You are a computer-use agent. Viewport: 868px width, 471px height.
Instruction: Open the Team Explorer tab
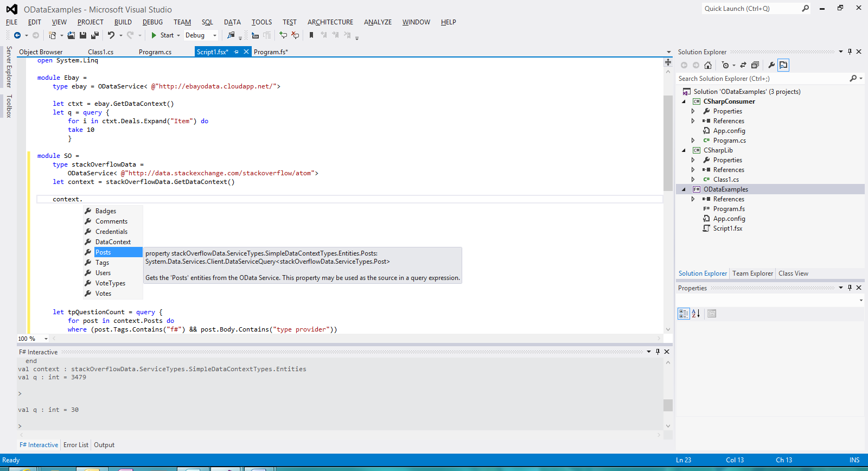tap(752, 273)
